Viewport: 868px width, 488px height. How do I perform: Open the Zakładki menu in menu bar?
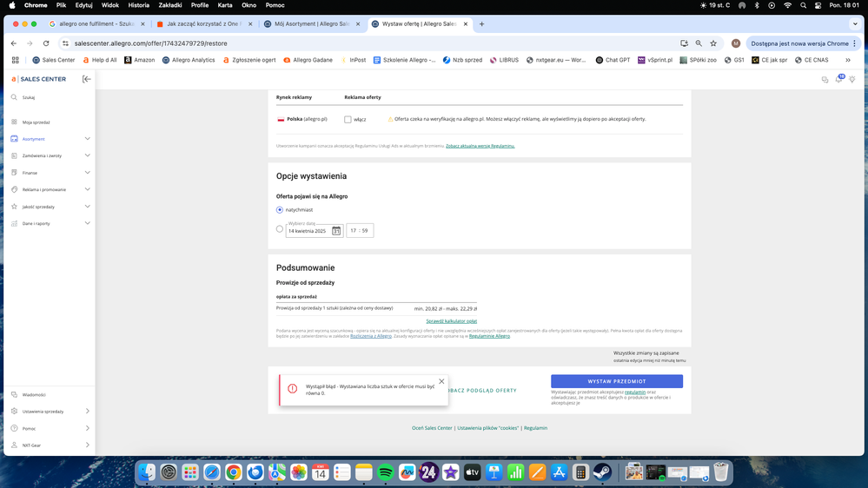(170, 5)
